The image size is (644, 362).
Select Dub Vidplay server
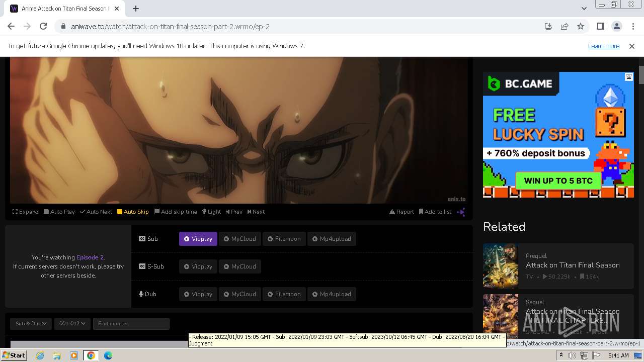198,294
